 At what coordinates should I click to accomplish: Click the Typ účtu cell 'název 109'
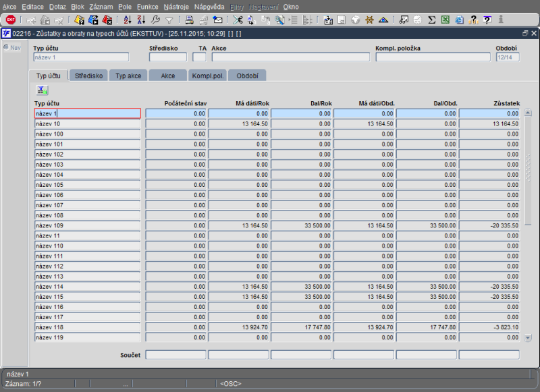pos(87,225)
